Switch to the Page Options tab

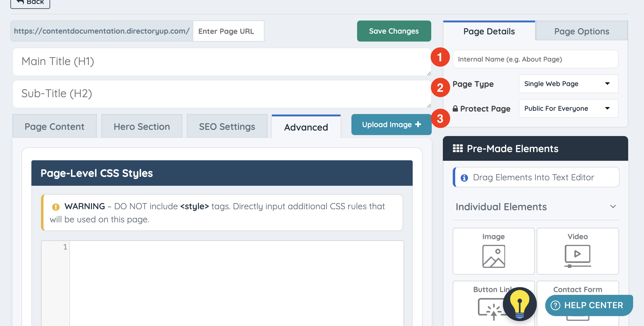click(581, 31)
